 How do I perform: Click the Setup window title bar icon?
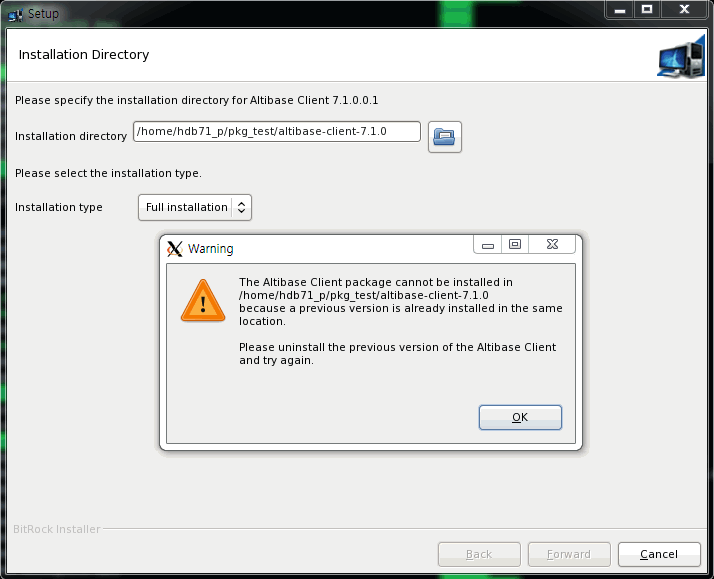(15, 13)
